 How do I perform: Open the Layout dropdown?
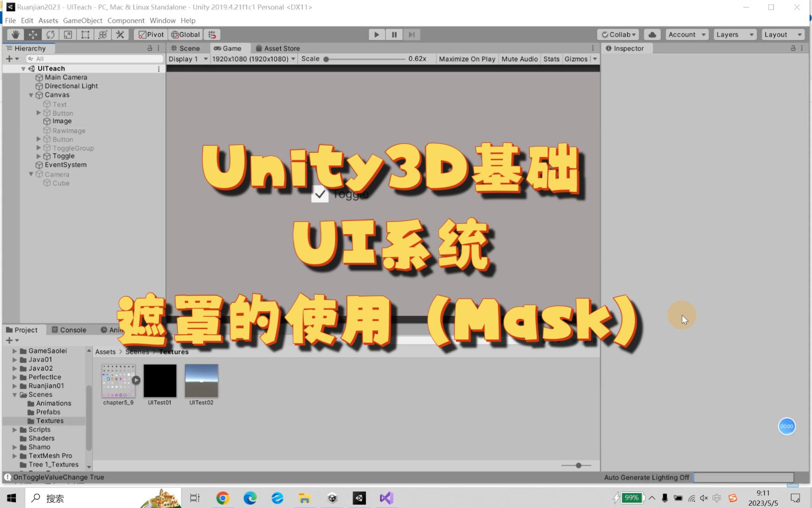click(783, 34)
